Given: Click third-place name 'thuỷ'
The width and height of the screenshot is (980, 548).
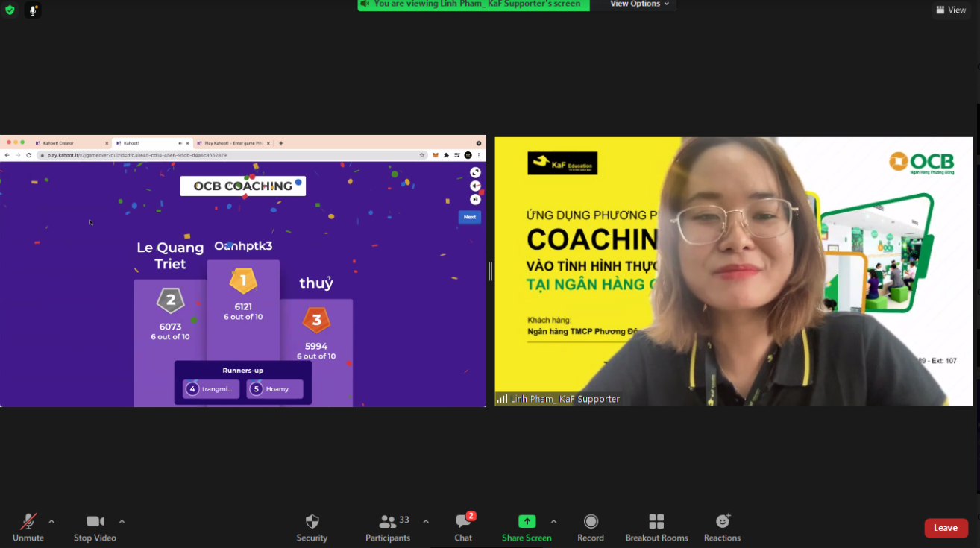Looking at the screenshot, I should click(316, 283).
